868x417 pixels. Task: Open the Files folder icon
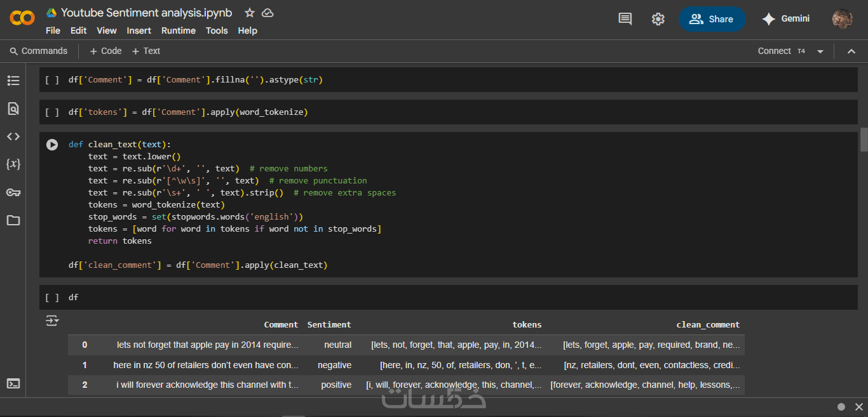[13, 220]
